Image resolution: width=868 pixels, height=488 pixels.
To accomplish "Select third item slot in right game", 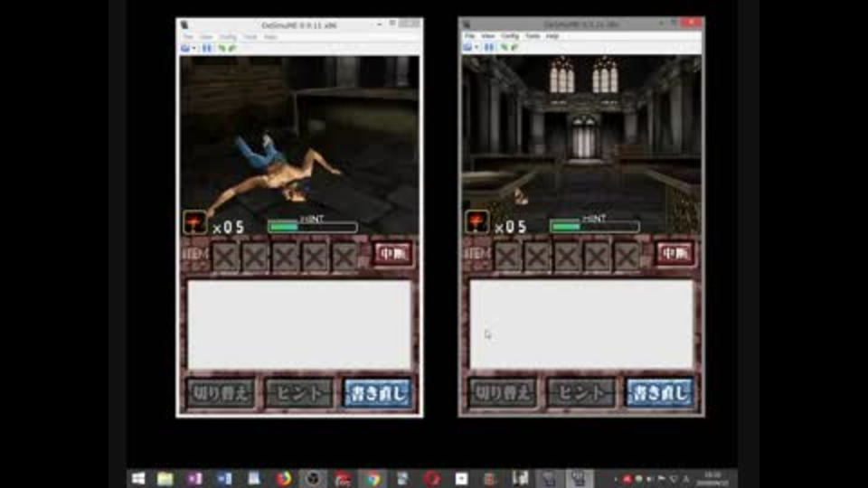I will click(x=568, y=256).
